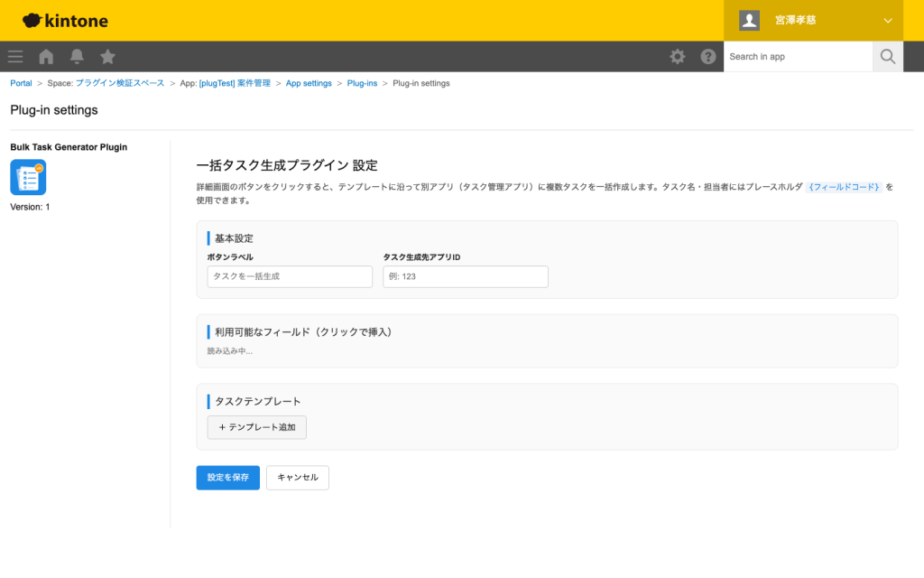Click the search magnifier icon

click(887, 56)
